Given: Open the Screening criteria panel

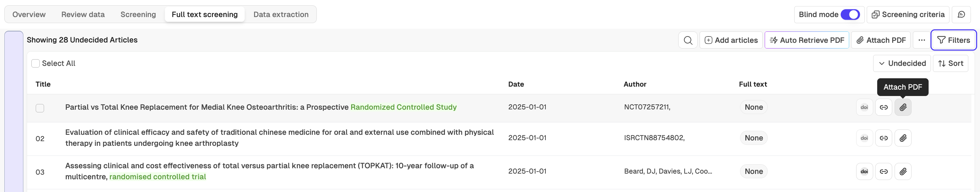Looking at the screenshot, I should (x=908, y=14).
